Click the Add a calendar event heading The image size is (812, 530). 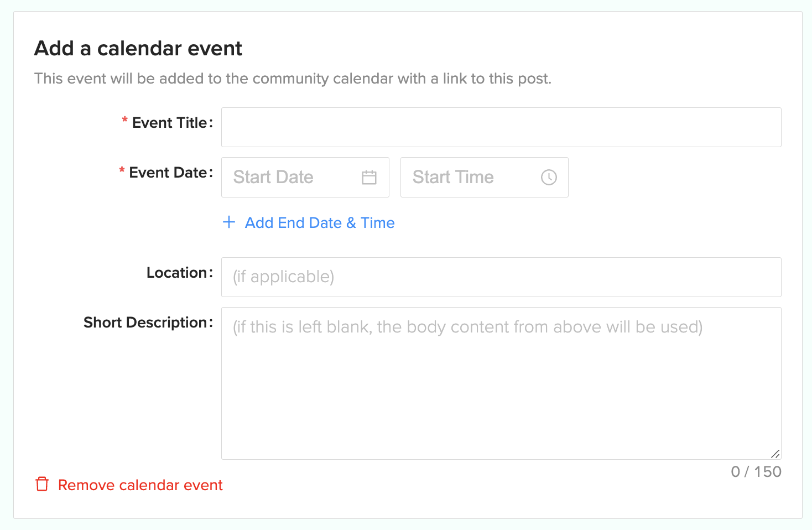(138, 49)
